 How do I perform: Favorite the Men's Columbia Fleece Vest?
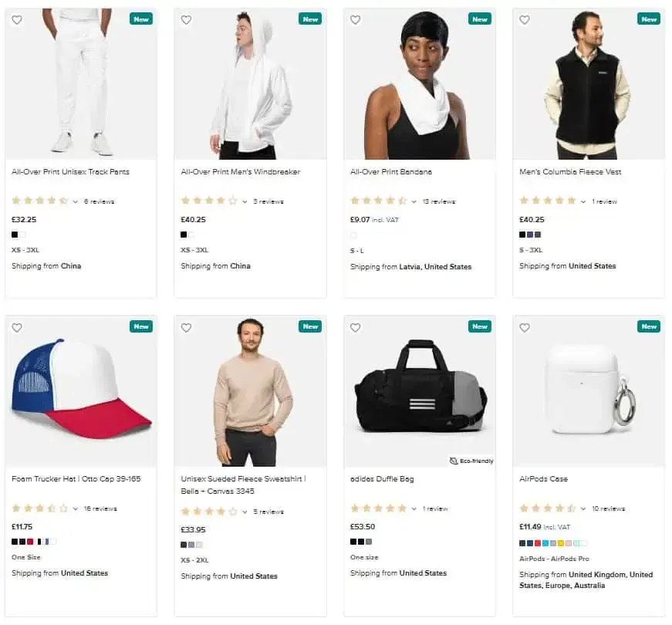click(x=525, y=20)
